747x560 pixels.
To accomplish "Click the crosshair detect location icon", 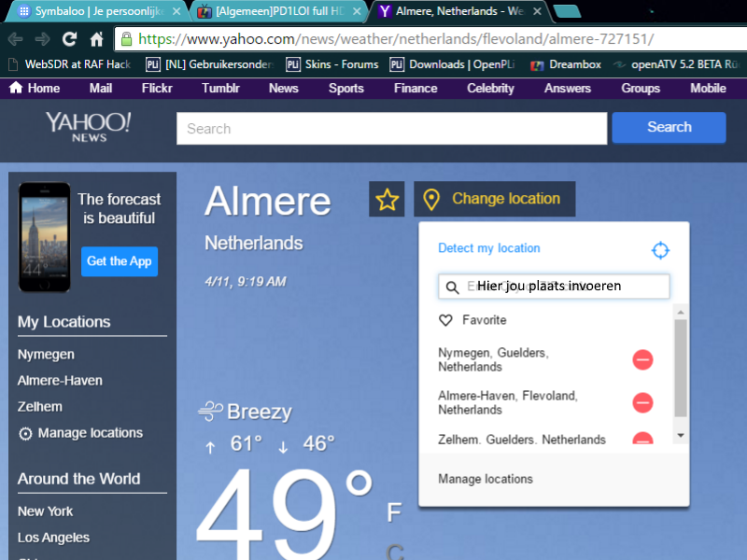I will point(660,249).
